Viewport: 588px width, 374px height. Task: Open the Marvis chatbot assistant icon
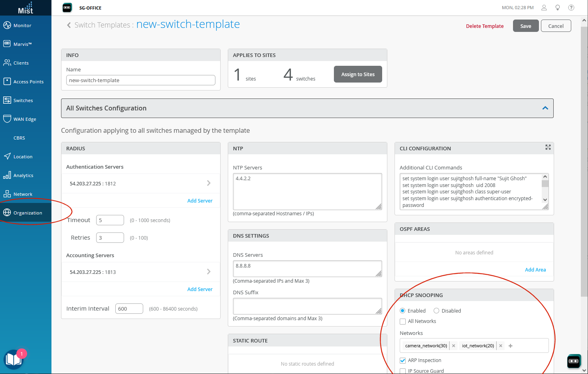click(x=574, y=361)
